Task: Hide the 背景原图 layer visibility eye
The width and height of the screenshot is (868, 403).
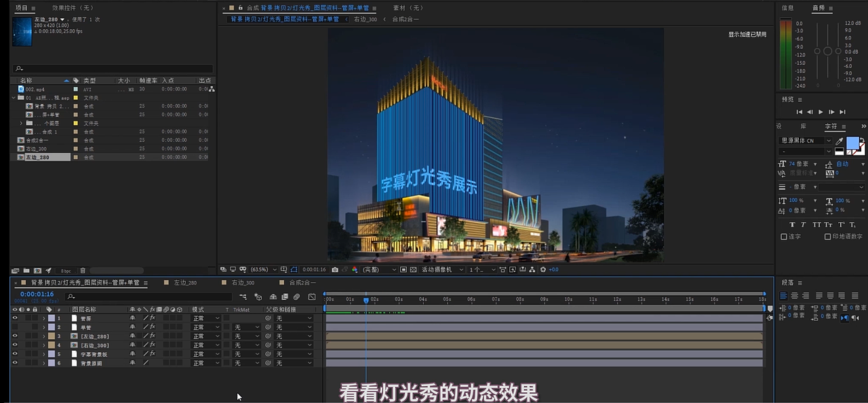Action: click(15, 362)
